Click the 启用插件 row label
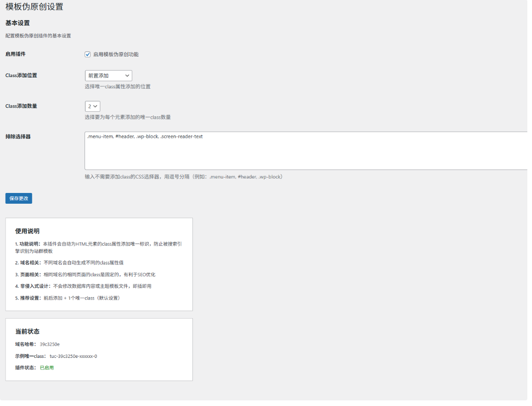532x406 pixels. 15,54
